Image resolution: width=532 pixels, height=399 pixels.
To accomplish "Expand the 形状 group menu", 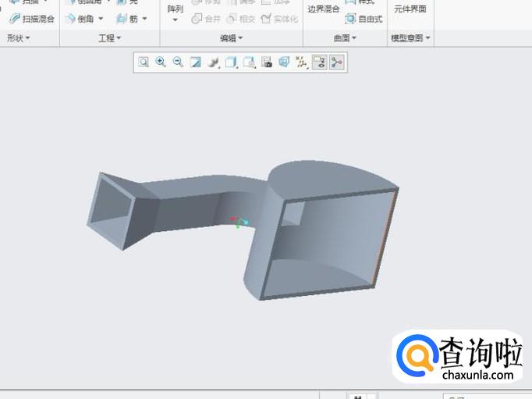I will [x=19, y=38].
